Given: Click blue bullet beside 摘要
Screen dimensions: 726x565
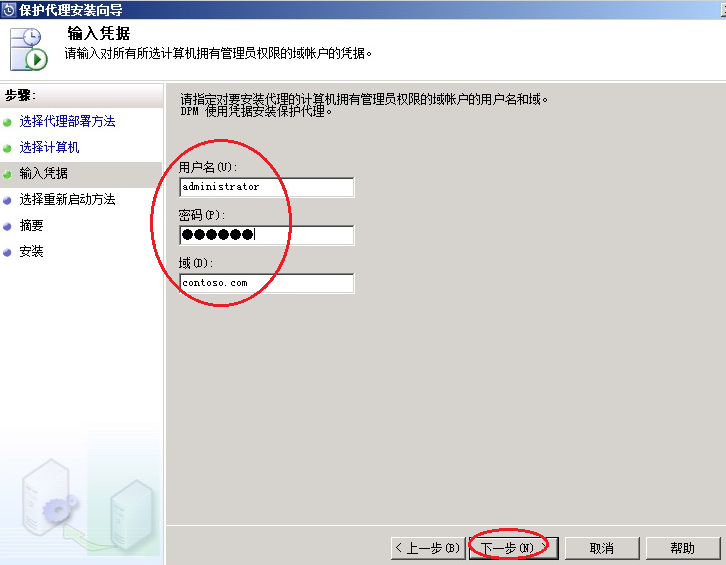Looking at the screenshot, I should pos(7,226).
